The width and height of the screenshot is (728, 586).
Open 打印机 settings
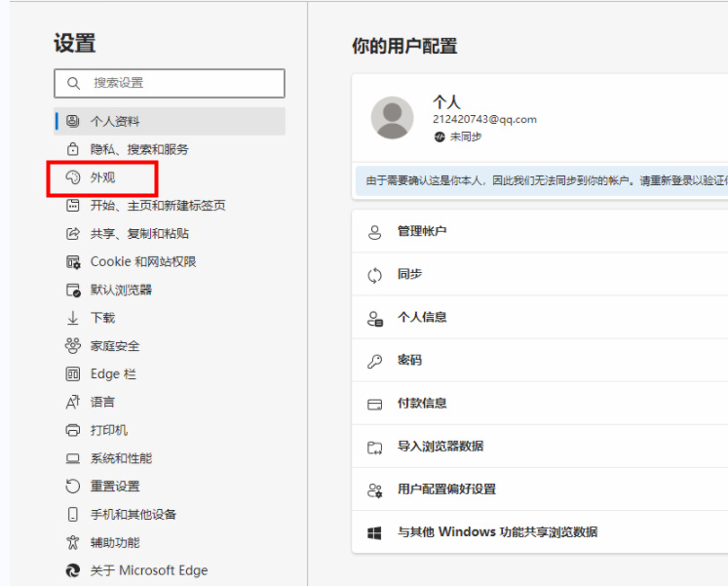(170, 430)
